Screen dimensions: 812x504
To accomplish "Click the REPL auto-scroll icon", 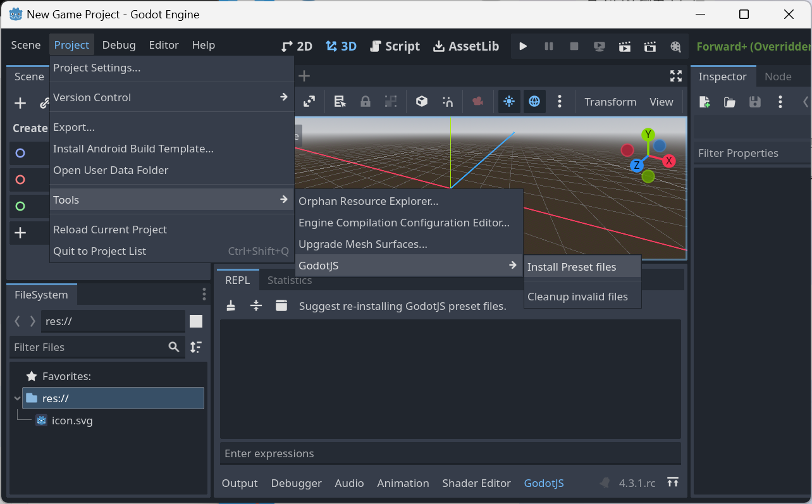I will (x=256, y=305).
